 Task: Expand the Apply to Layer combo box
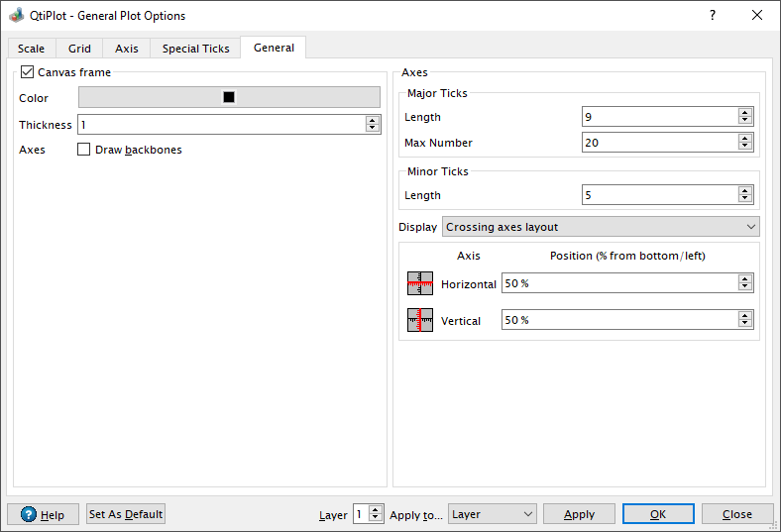493,514
